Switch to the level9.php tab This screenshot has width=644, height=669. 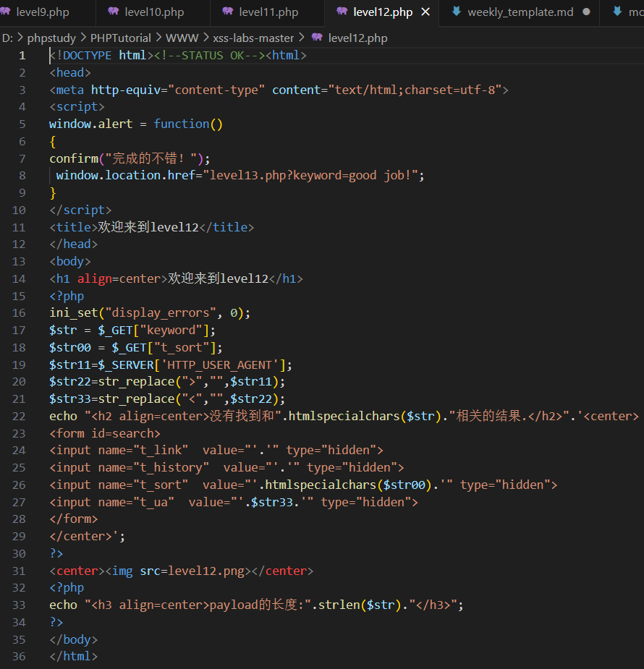[x=42, y=12]
